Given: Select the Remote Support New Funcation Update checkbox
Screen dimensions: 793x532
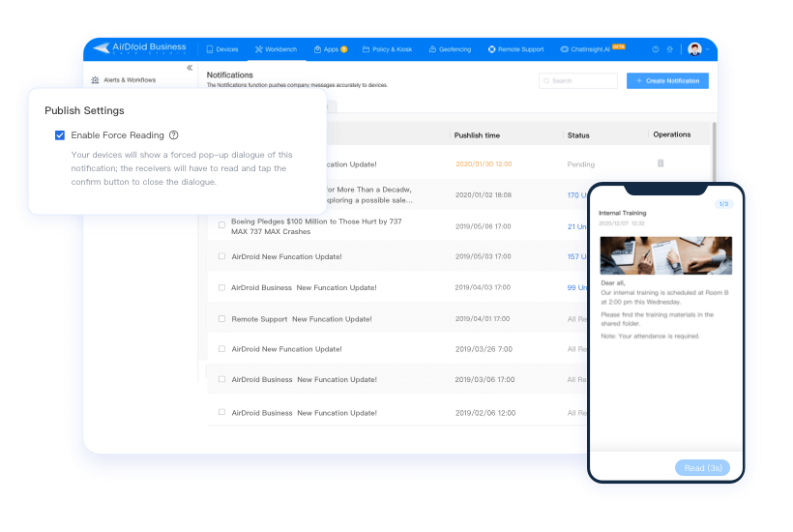Looking at the screenshot, I should [221, 318].
